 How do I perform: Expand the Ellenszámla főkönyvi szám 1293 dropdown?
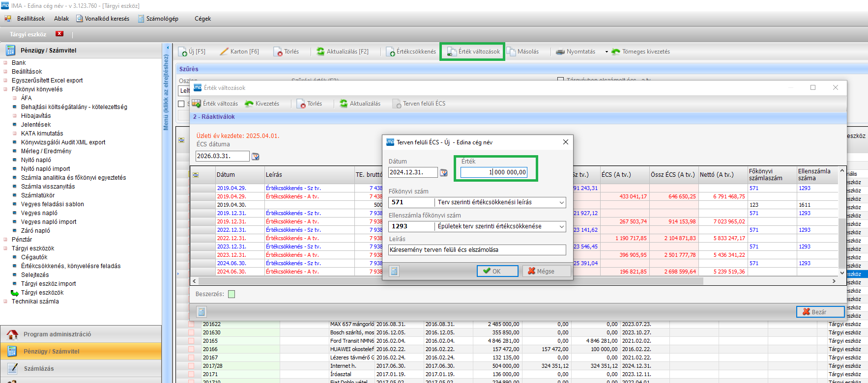coord(561,226)
